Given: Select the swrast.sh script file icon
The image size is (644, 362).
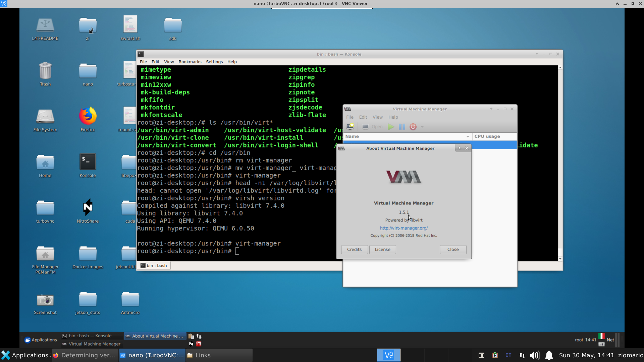Looking at the screenshot, I should point(130,28).
